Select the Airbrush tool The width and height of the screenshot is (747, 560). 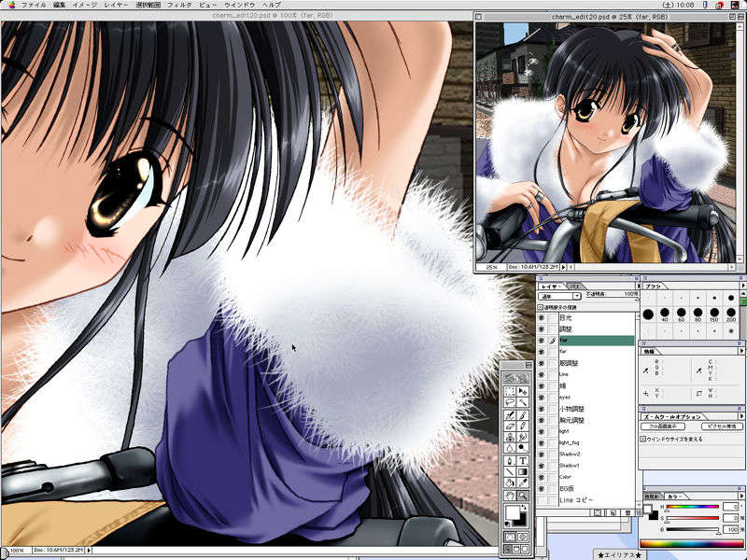(x=510, y=415)
